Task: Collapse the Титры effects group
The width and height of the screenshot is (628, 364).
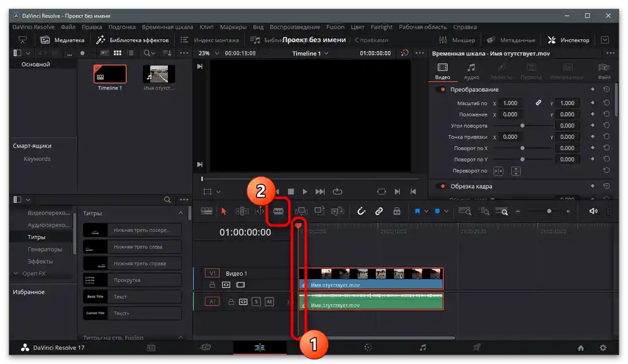Action: pyautogui.click(x=180, y=213)
